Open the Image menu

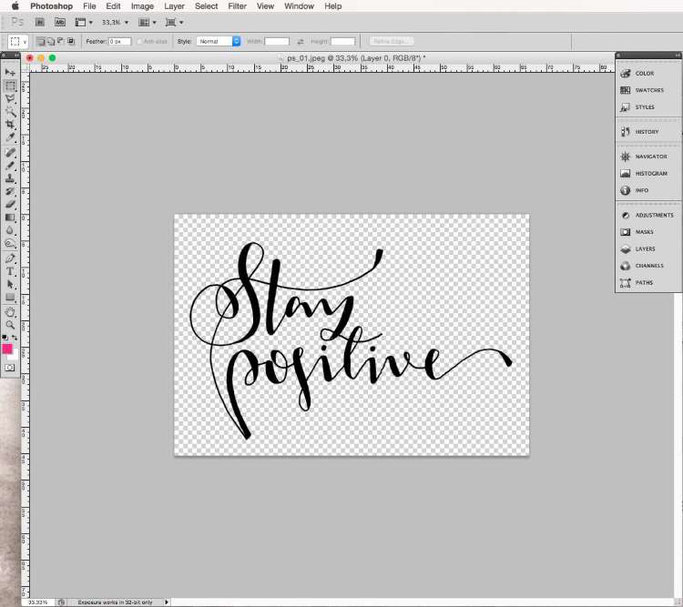pyautogui.click(x=142, y=6)
